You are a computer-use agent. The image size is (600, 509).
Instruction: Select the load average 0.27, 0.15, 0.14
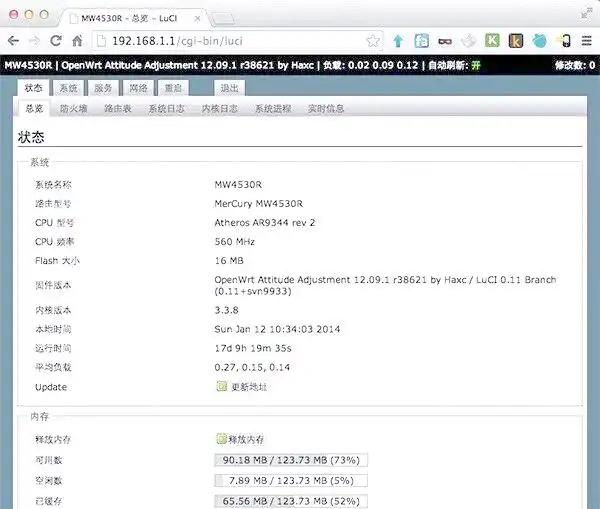click(x=252, y=367)
